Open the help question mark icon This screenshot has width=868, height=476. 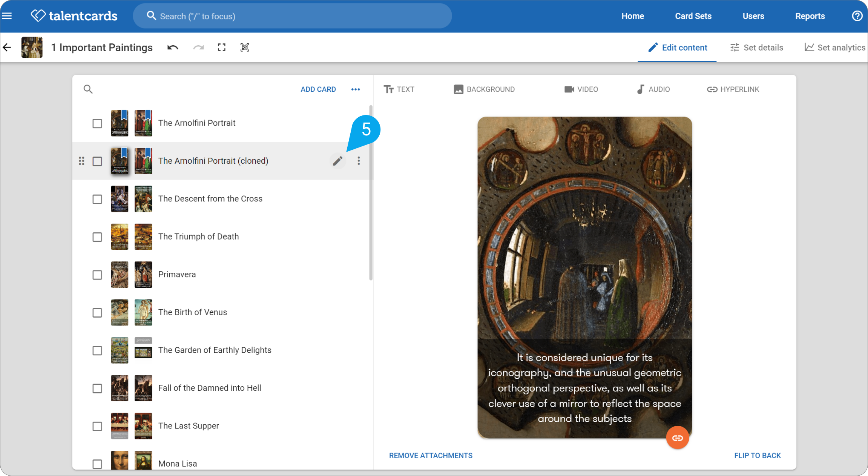pos(857,16)
